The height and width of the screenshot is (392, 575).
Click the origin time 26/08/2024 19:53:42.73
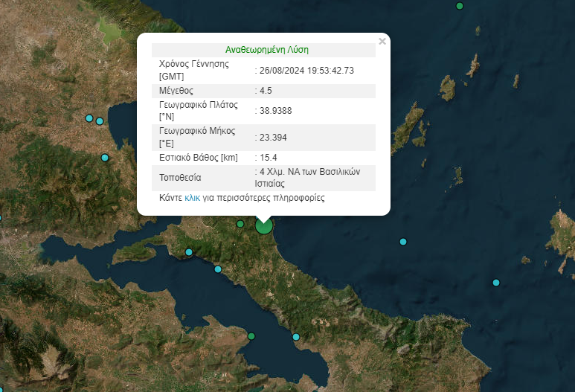point(306,71)
